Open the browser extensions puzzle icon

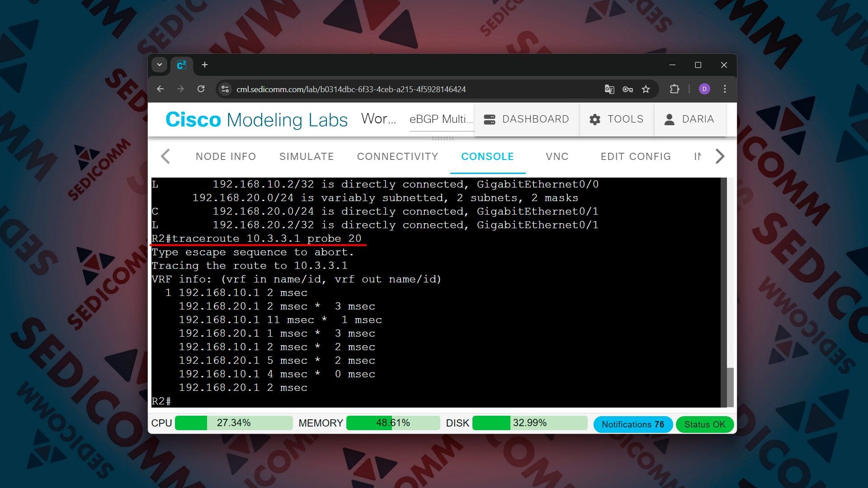(675, 89)
